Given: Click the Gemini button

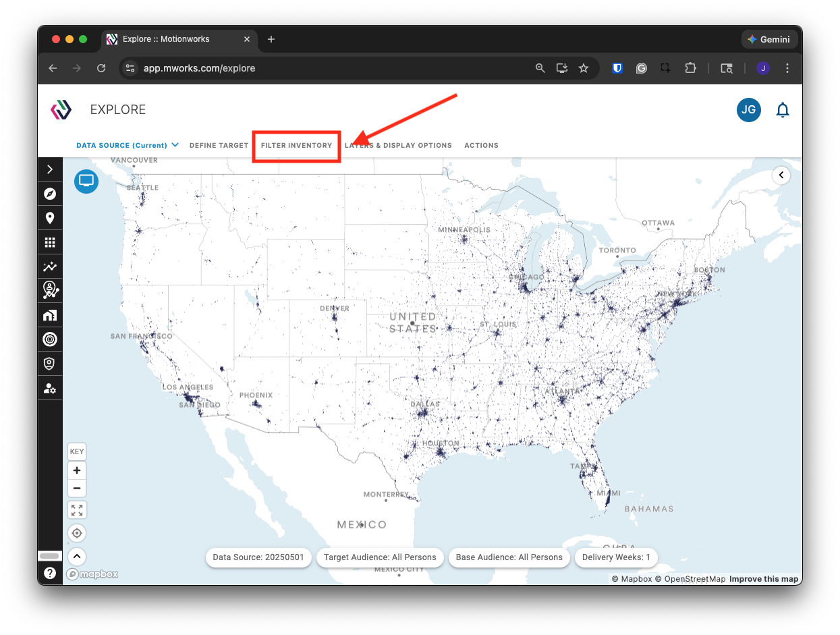Looking at the screenshot, I should tap(769, 39).
